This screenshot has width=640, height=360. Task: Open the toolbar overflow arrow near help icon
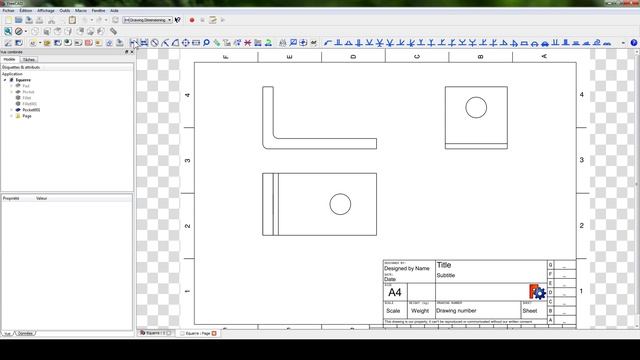623,43
